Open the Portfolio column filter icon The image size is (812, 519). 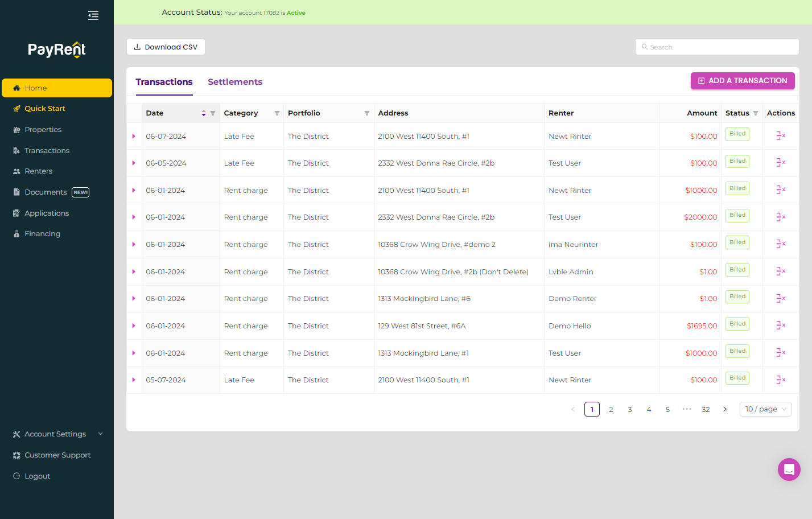tap(367, 113)
